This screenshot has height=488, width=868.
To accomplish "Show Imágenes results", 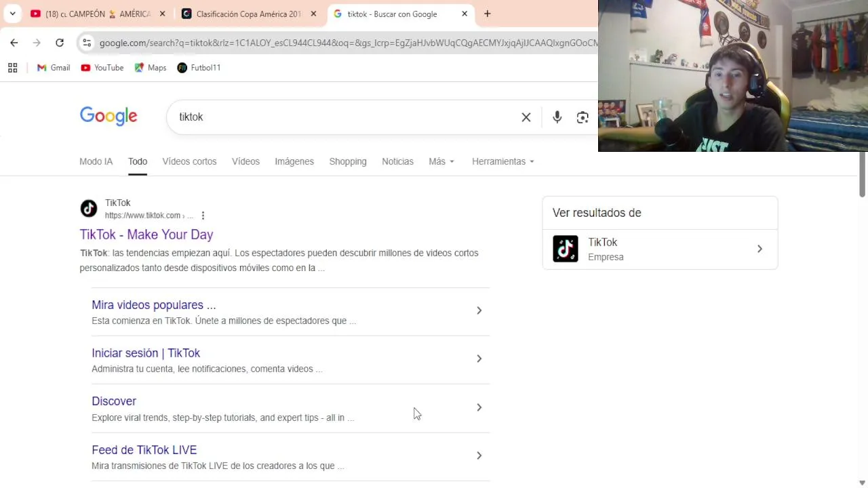I will click(x=294, y=161).
